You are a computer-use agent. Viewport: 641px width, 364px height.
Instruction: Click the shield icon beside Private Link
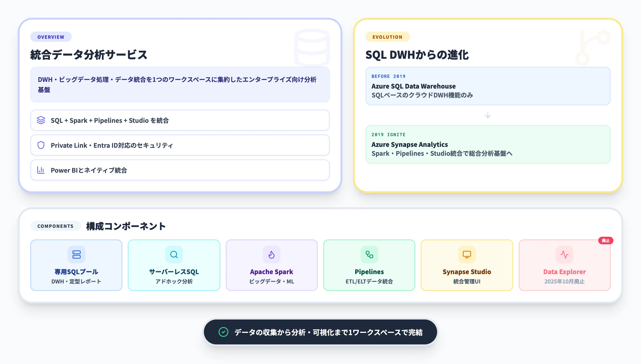click(41, 145)
